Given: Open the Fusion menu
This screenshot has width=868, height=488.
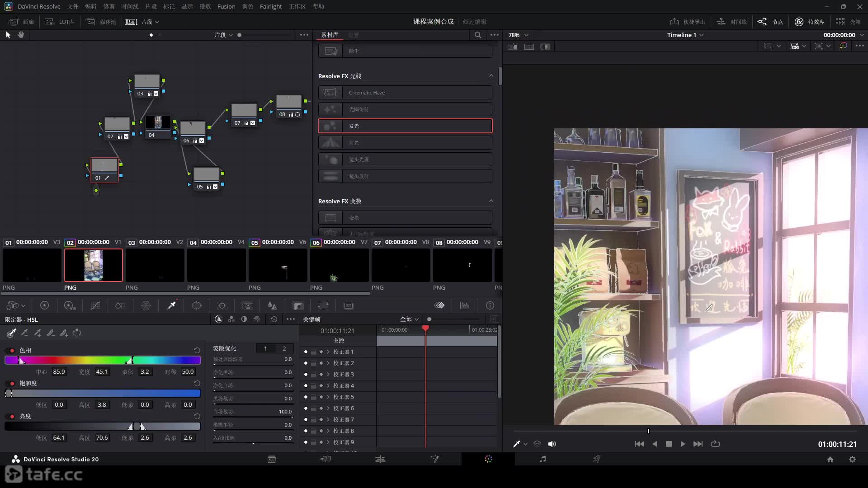Looking at the screenshot, I should 226,6.
